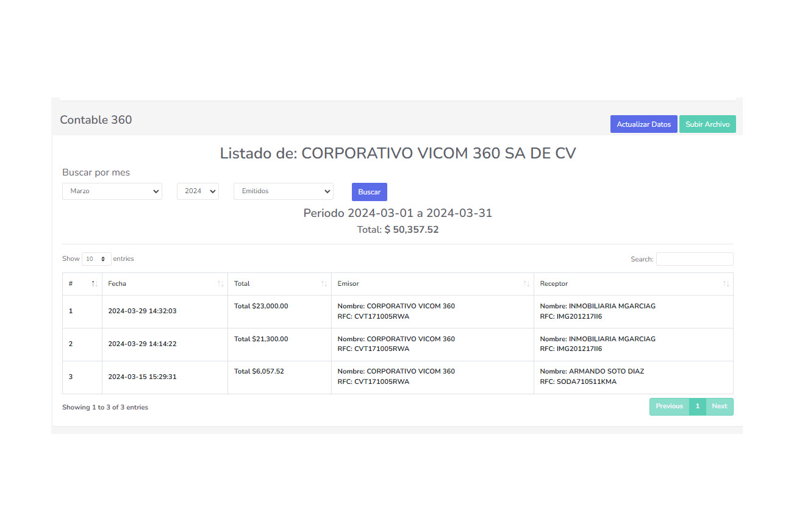Go to the Next page
Screen dimensions: 794x532
click(x=720, y=406)
